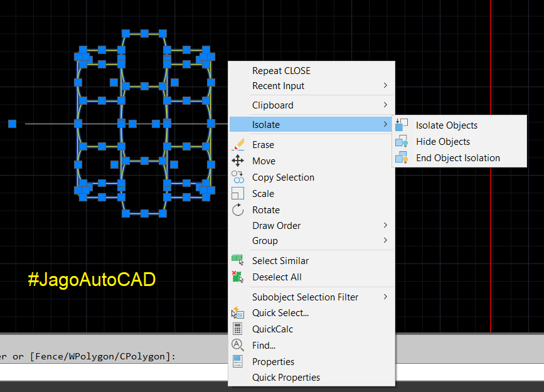This screenshot has height=392, width=544.
Task: Click the Hide Objects icon
Action: pos(402,141)
